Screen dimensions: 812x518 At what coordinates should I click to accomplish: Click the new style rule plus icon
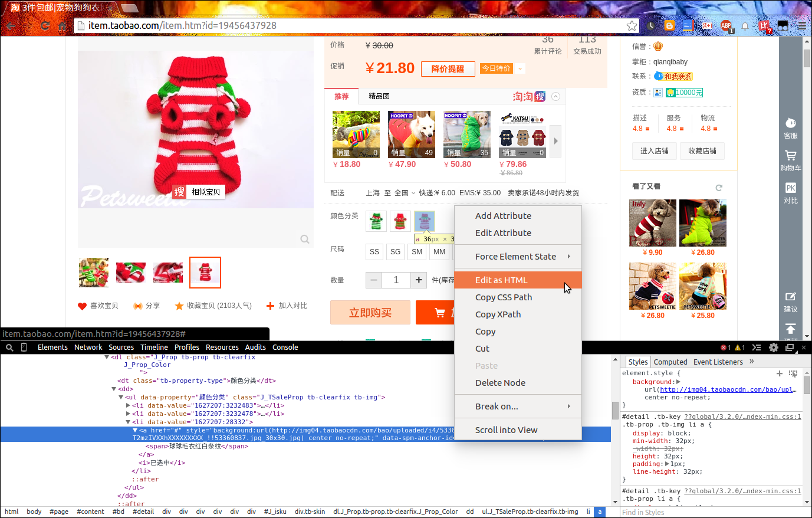tap(780, 373)
